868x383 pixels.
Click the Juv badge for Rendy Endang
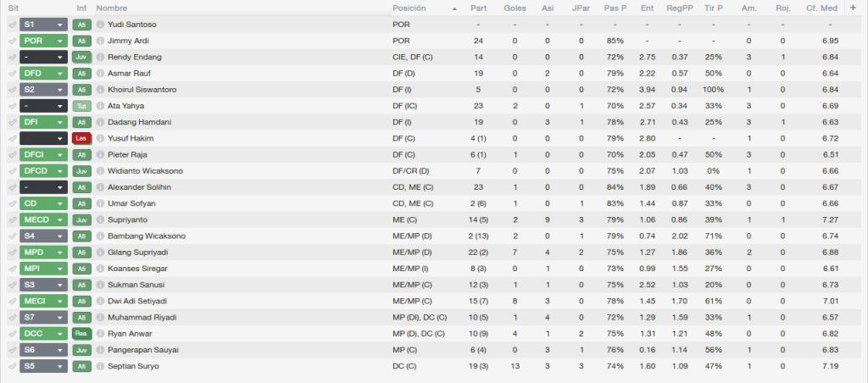click(x=82, y=57)
